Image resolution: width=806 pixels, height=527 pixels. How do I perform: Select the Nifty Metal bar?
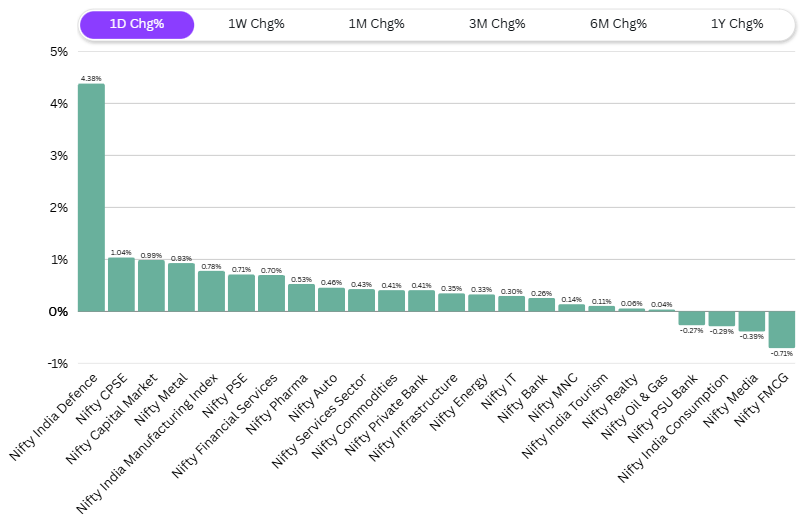click(x=181, y=287)
